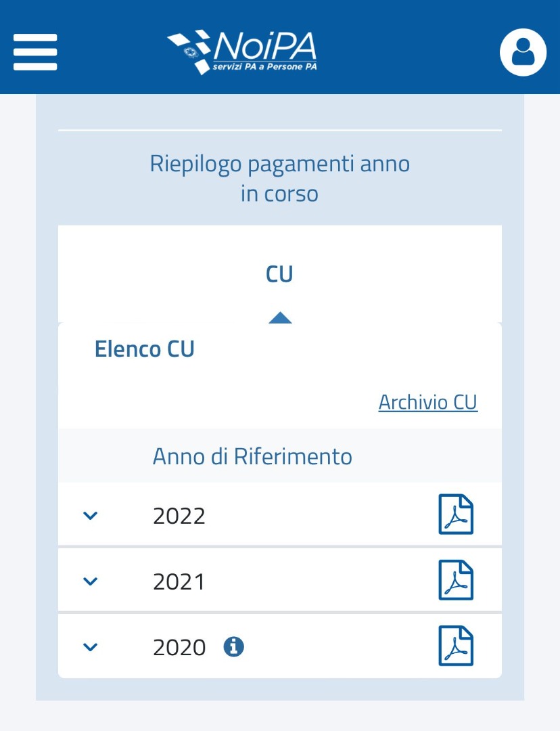Download the 2022 CU PDF
This screenshot has width=560, height=731.
coord(456,515)
